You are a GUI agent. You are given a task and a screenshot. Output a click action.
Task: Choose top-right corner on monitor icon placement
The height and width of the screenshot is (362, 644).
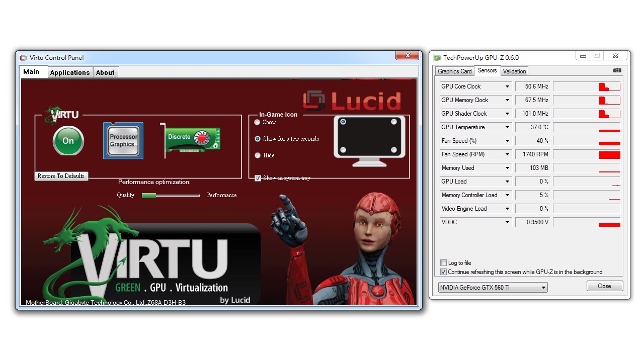click(x=394, y=122)
